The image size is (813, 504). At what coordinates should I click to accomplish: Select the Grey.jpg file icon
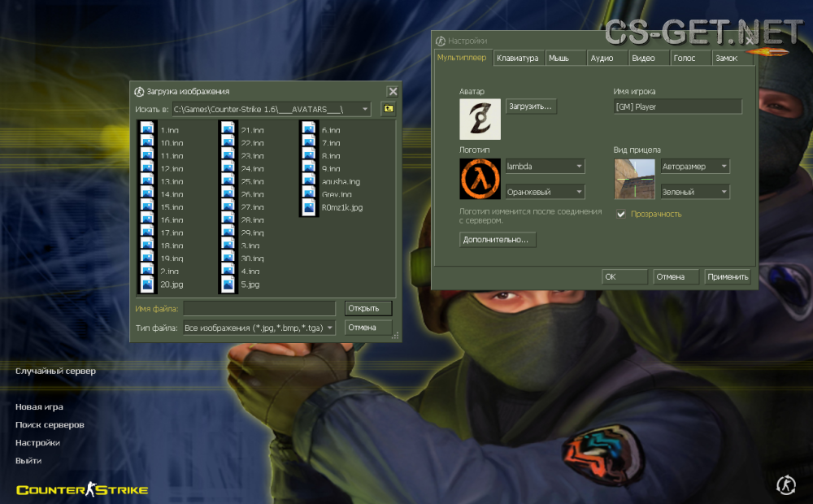coord(309,193)
